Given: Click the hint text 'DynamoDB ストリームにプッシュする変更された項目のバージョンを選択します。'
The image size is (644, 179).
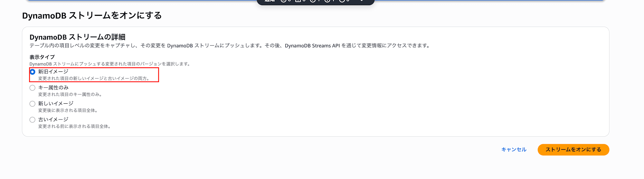Looking at the screenshot, I should (110, 64).
